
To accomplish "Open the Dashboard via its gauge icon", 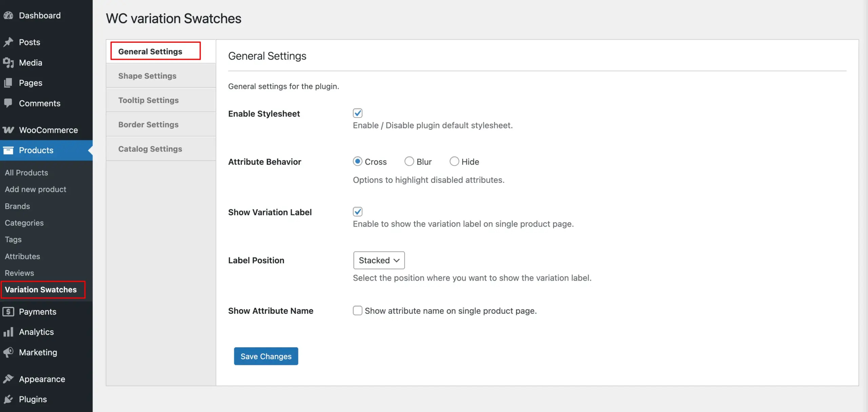I will [8, 15].
